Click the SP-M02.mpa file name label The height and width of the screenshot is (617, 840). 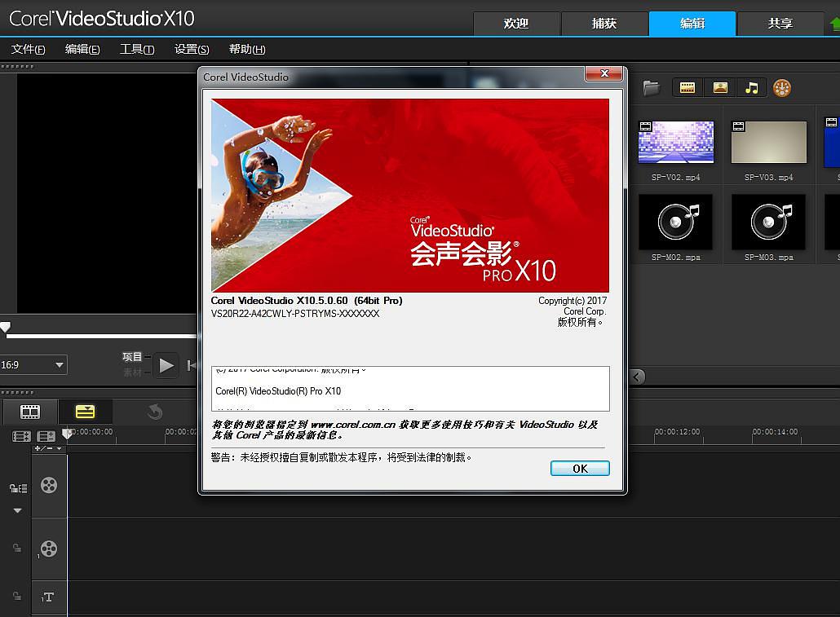pos(675,257)
